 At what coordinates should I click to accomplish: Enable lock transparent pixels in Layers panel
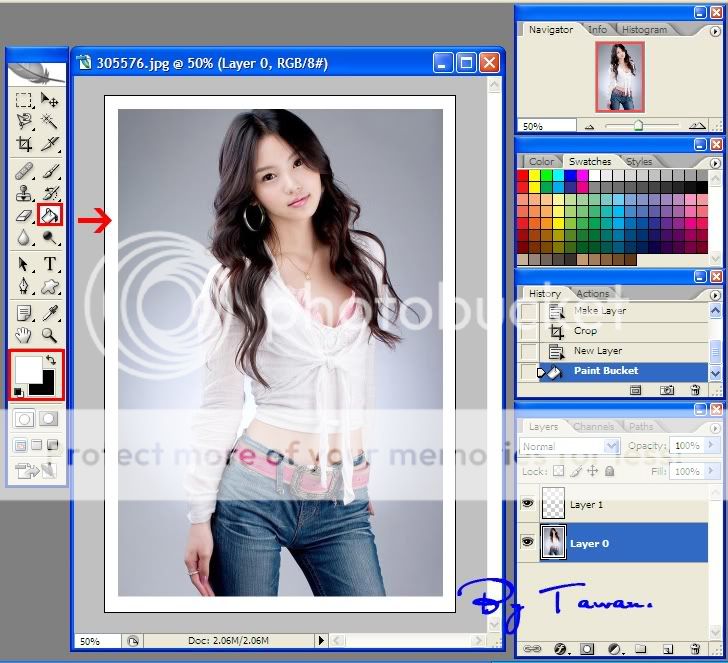561,471
